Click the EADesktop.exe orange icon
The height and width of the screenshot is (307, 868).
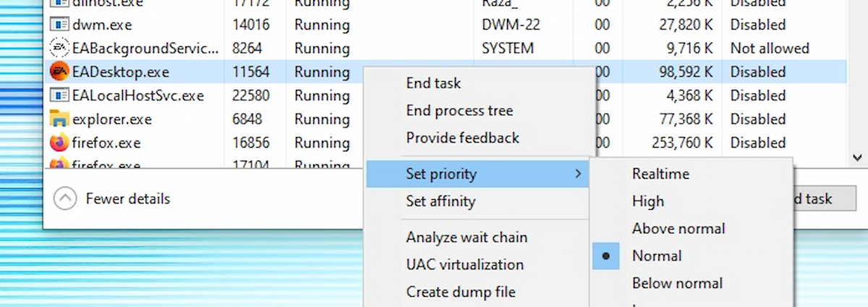[59, 72]
